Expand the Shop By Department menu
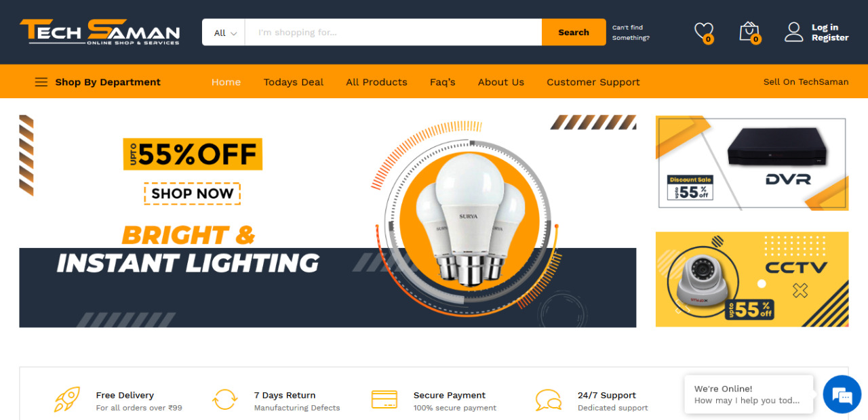The height and width of the screenshot is (420, 868). 98,82
